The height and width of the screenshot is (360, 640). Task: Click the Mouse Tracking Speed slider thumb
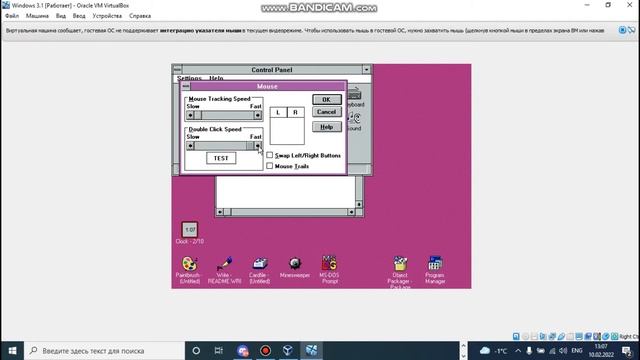(198, 116)
